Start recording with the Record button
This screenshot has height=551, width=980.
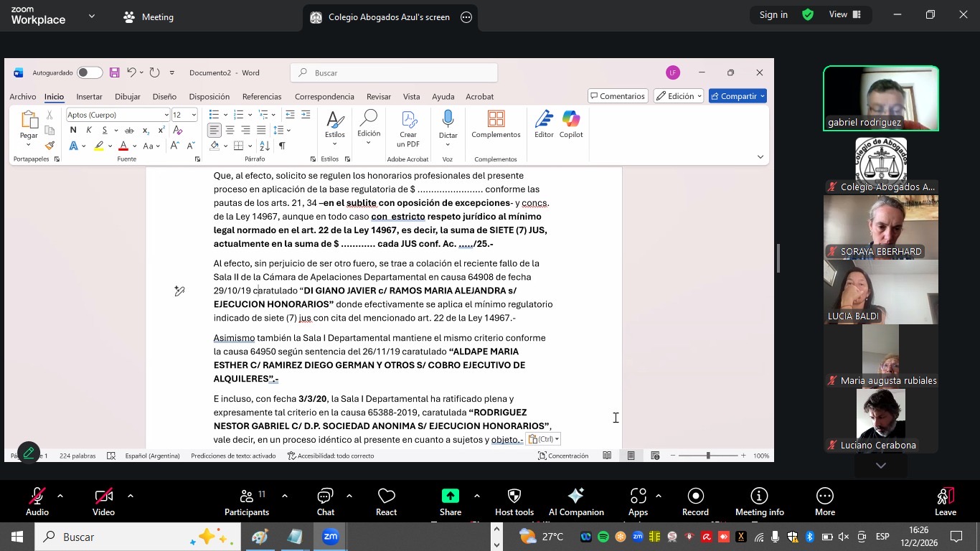[x=695, y=497]
